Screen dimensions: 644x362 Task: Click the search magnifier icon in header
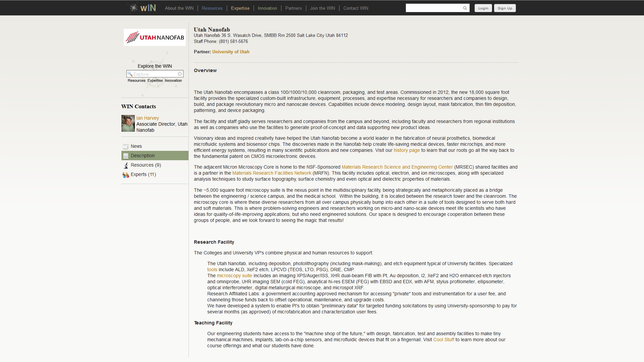465,8
